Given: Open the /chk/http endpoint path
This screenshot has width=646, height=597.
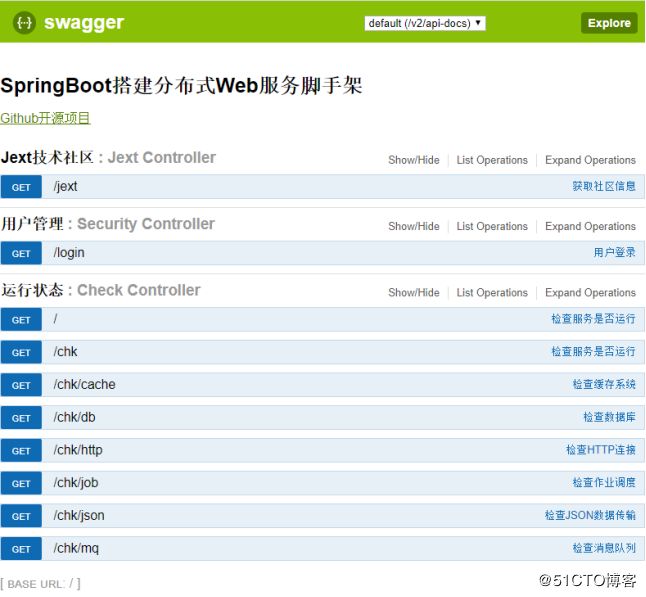Looking at the screenshot, I should click(x=78, y=450).
